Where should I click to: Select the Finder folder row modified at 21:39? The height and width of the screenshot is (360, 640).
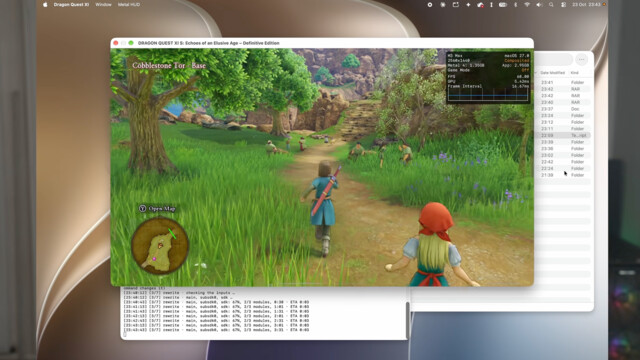coord(563,175)
